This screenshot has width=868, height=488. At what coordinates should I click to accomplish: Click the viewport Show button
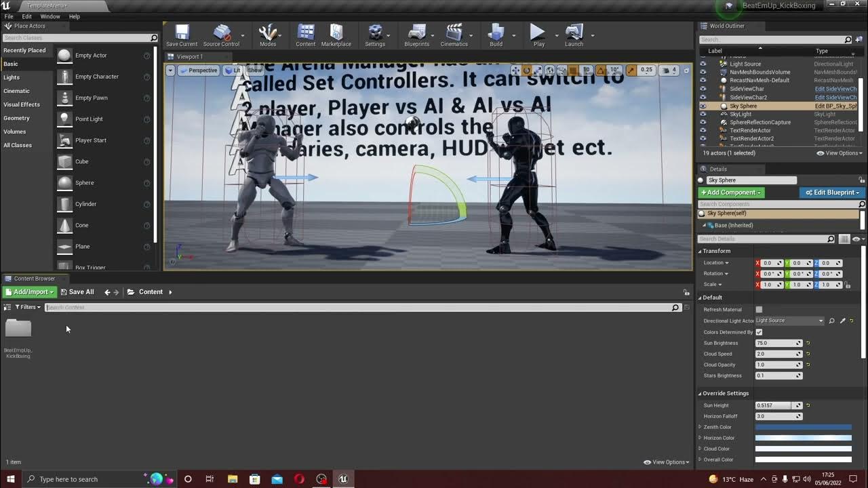click(255, 70)
